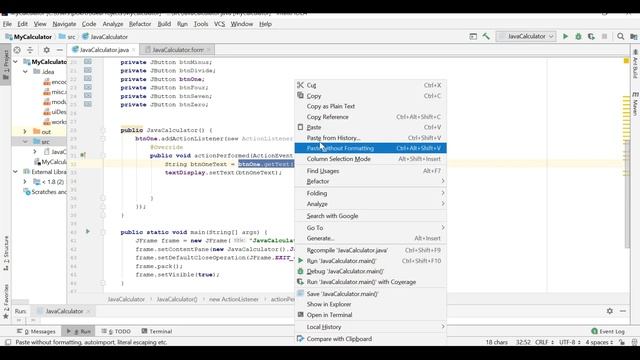Click the override gutter marker on line 31

(83, 155)
